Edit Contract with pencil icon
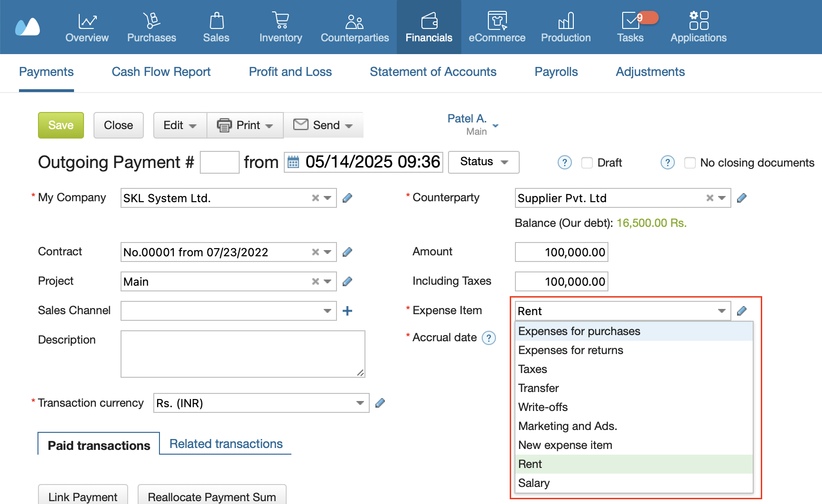Image resolution: width=822 pixels, height=504 pixels. tap(347, 252)
